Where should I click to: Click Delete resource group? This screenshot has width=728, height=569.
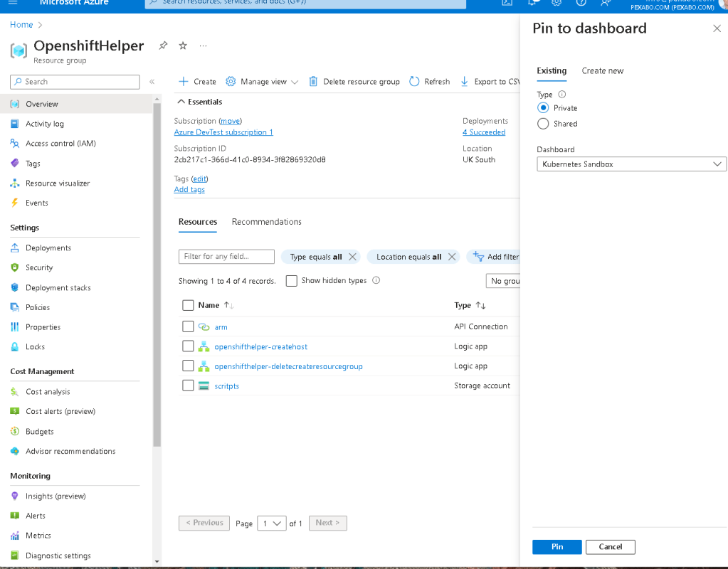pos(354,82)
